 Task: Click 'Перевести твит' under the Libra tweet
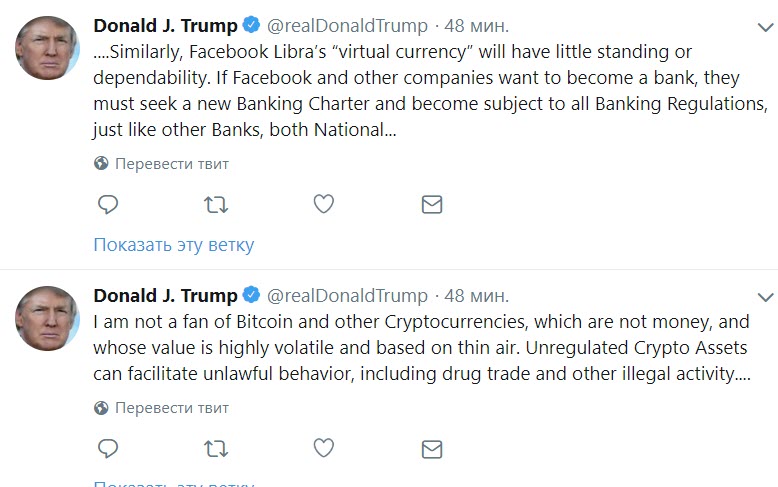click(171, 163)
